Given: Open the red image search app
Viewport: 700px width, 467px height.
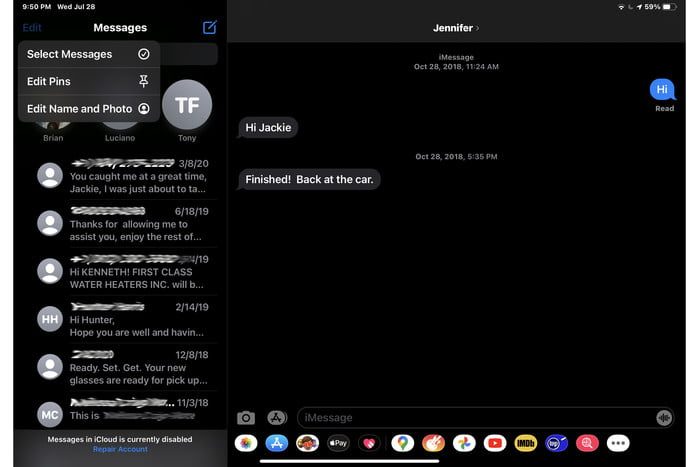Looking at the screenshot, I should 587,443.
